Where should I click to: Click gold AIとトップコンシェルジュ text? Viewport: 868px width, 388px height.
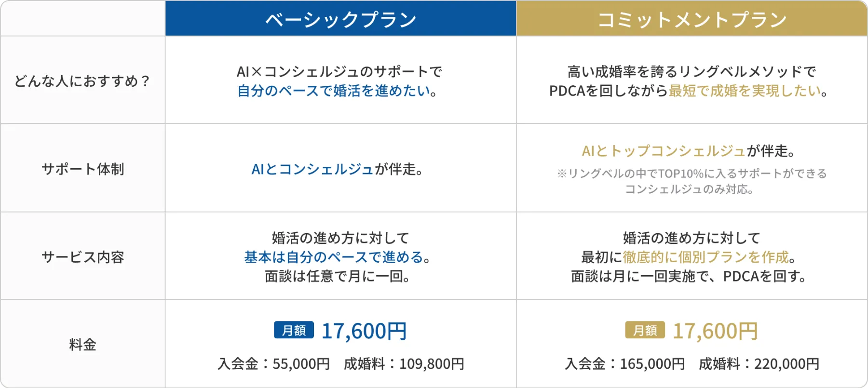click(664, 151)
